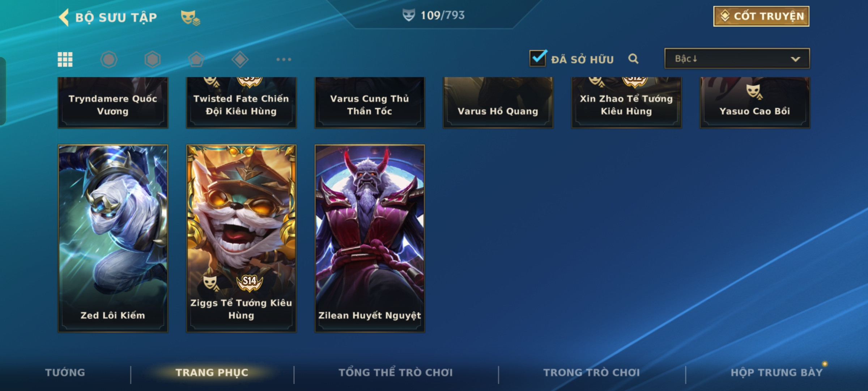This screenshot has width=868, height=391.
Task: Switch to the TỔNG THỂ TRÒ CHƠI tab
Action: tap(396, 373)
